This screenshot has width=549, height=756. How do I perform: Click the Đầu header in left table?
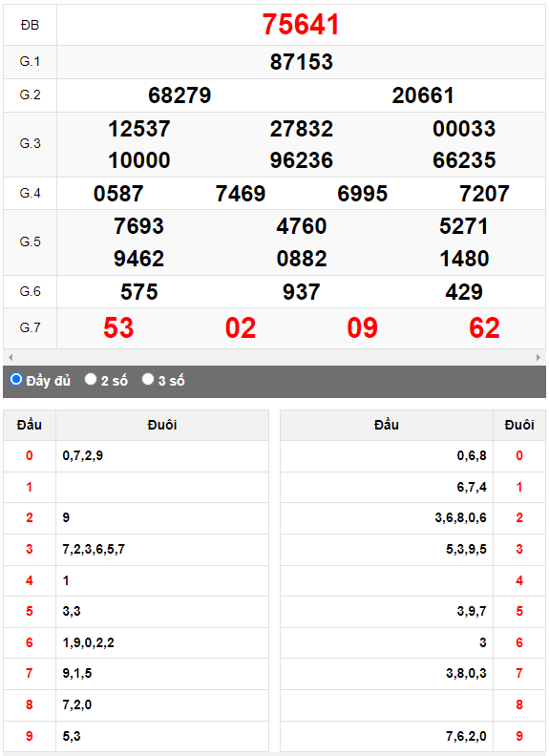tap(30, 425)
